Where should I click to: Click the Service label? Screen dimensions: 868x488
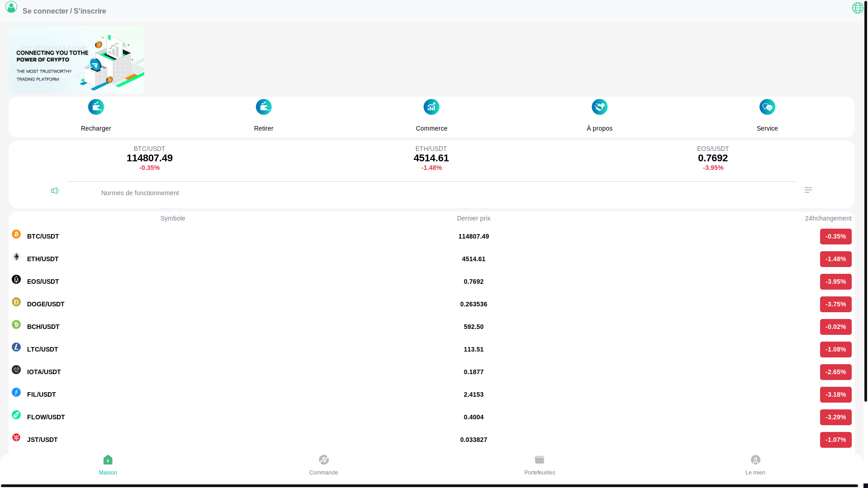(x=767, y=128)
